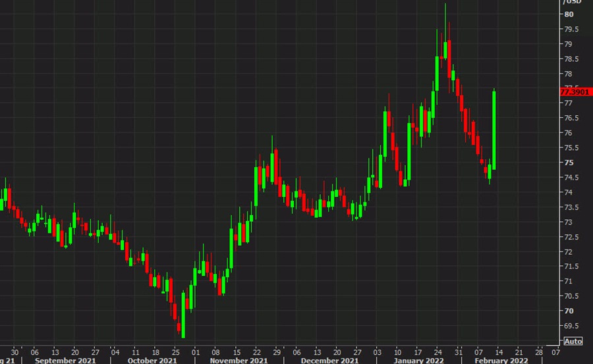Click the 74.5 price axis label
This screenshot has width=593, height=364.
[x=571, y=177]
